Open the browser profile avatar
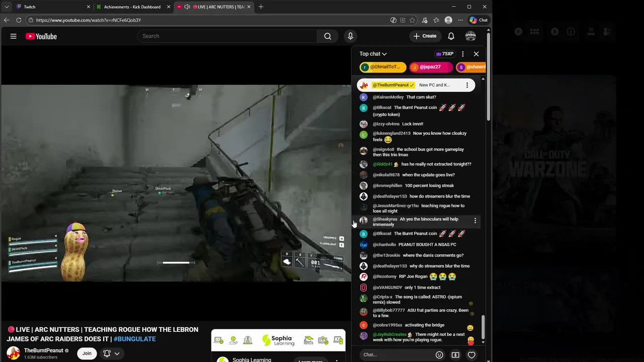This screenshot has height=362, width=644. click(448, 20)
